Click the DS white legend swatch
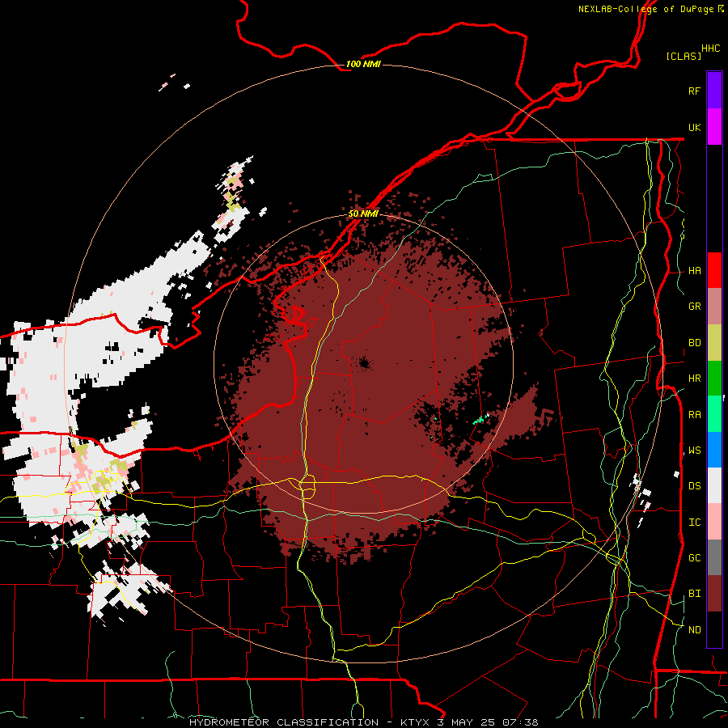Image resolution: width=728 pixels, height=728 pixels. click(x=714, y=485)
